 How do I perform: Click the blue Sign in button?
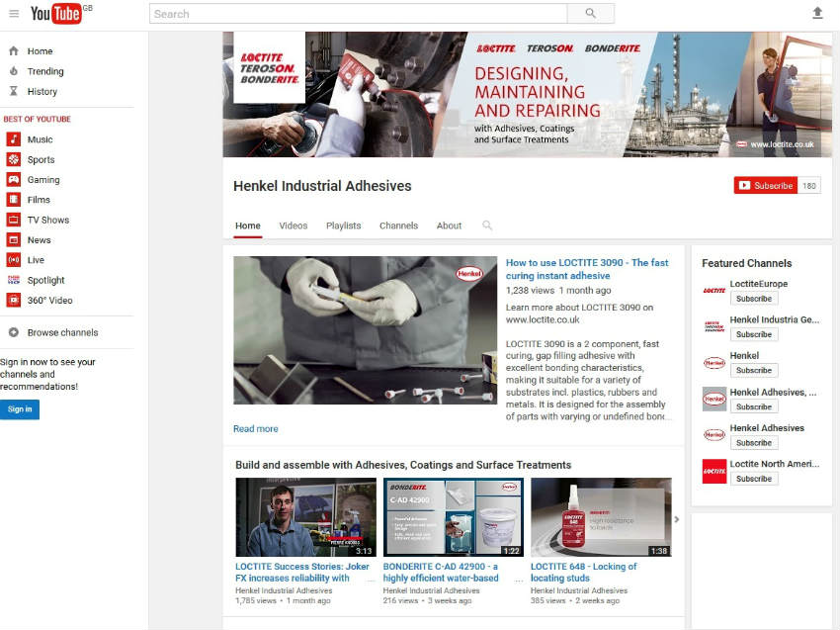(20, 409)
